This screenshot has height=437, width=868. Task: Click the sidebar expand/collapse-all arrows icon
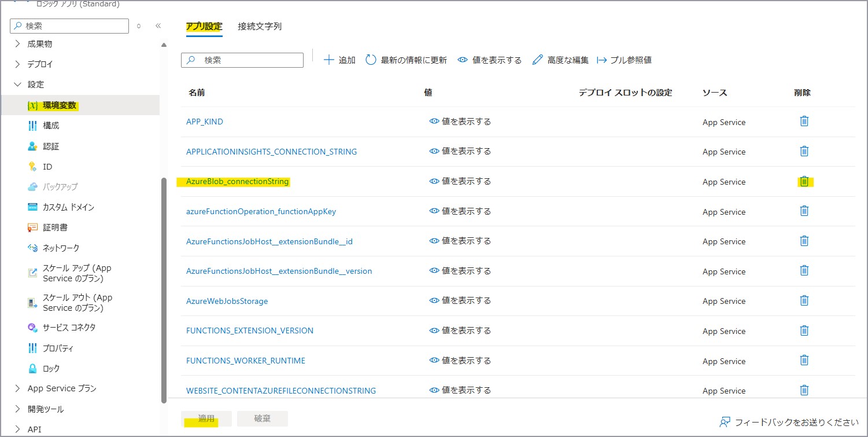click(138, 26)
